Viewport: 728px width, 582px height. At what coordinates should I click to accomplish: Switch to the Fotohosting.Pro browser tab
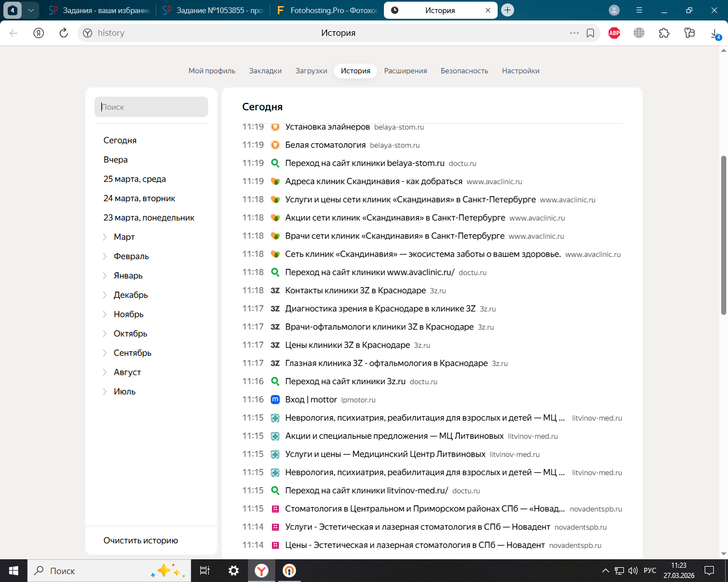(326, 10)
